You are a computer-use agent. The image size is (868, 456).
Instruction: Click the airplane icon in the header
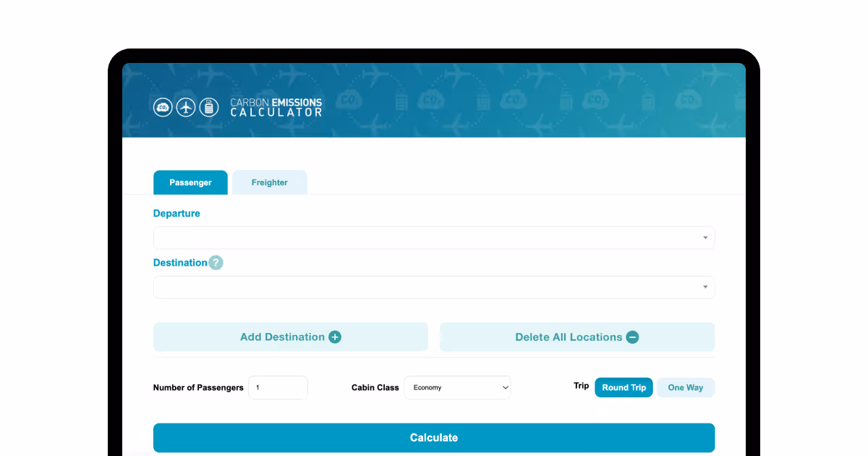pyautogui.click(x=186, y=107)
